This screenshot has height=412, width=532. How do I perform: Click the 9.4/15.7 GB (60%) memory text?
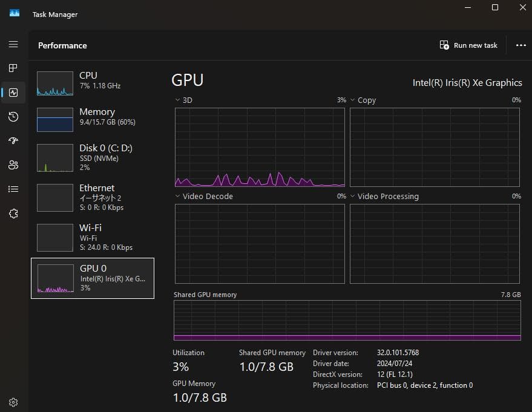[x=107, y=122]
